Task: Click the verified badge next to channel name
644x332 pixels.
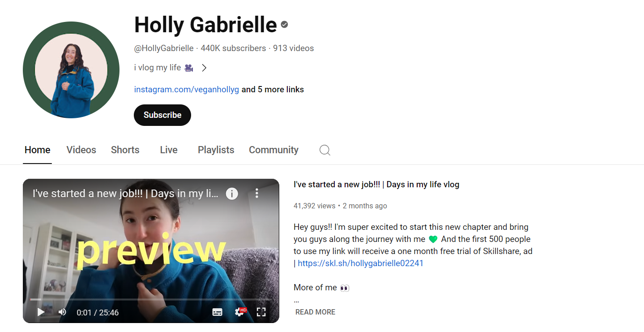Action: click(x=285, y=25)
